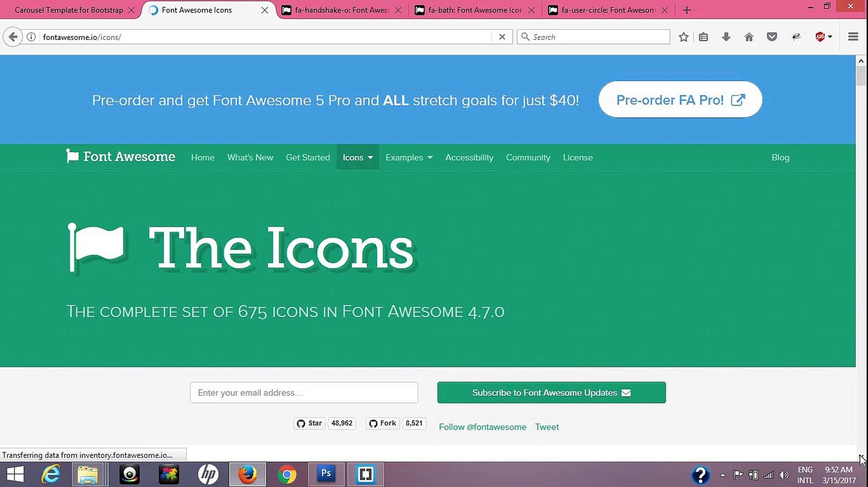Click the Follow @fontawesome link

pos(482,427)
